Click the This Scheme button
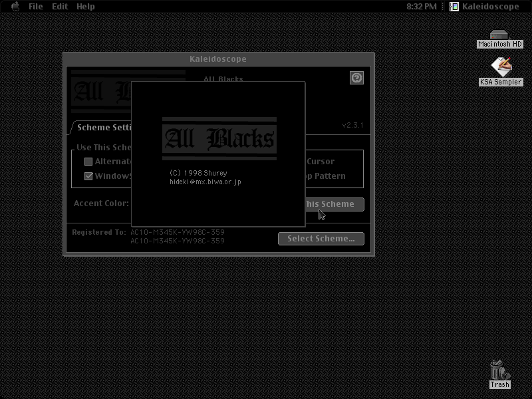The image size is (532, 399). tap(334, 204)
